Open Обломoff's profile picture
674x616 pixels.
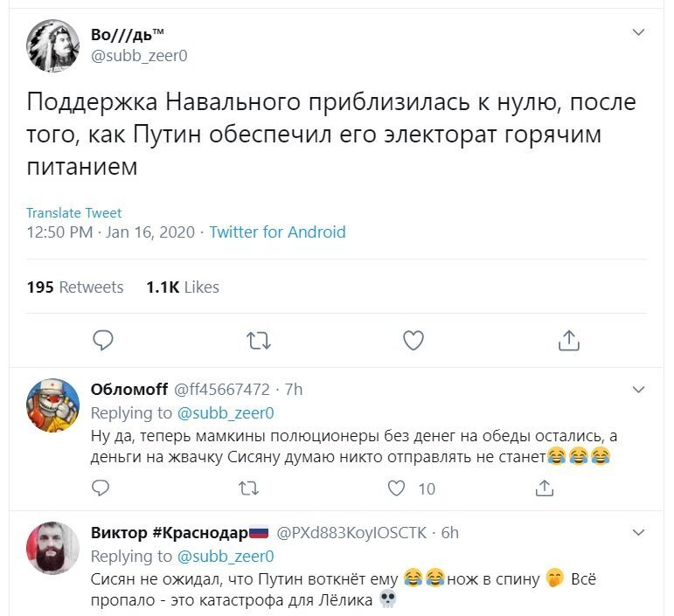[x=52, y=405]
